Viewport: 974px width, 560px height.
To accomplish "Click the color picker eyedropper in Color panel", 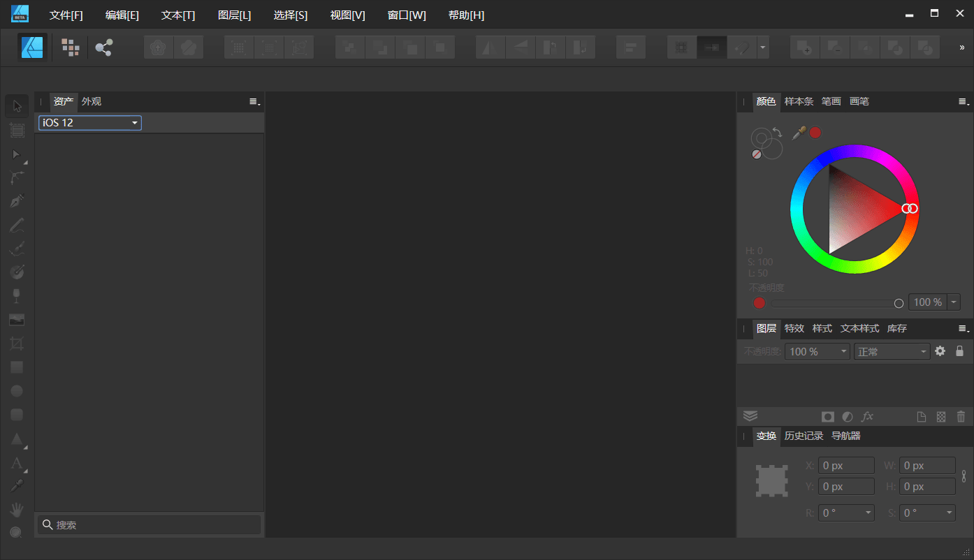I will (798, 133).
